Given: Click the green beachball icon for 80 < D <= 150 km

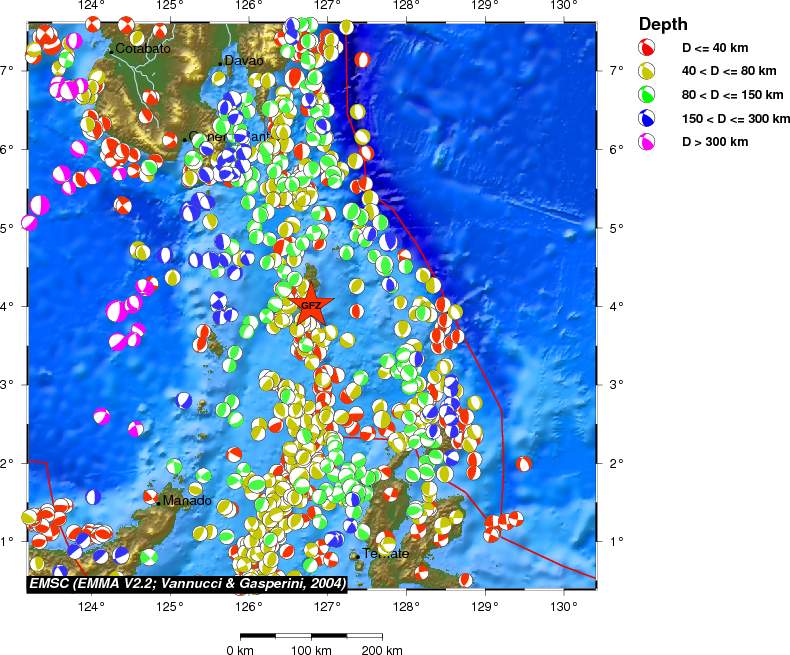Looking at the screenshot, I should tap(646, 94).
